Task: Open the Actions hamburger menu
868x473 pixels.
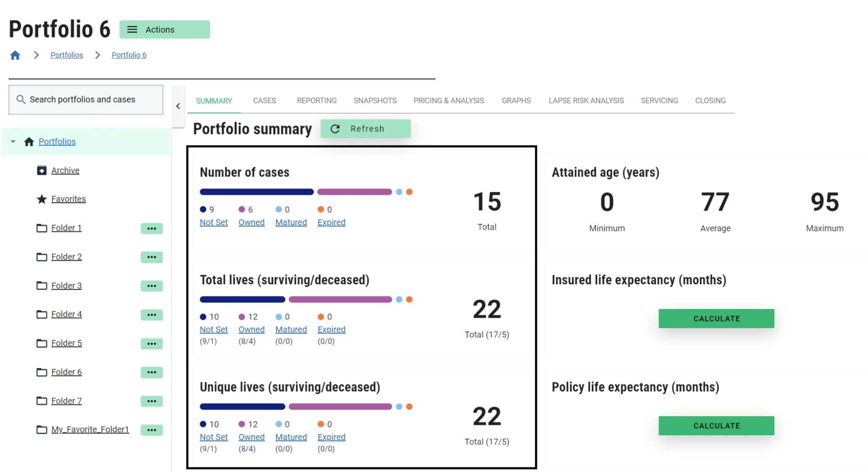Action: point(164,30)
